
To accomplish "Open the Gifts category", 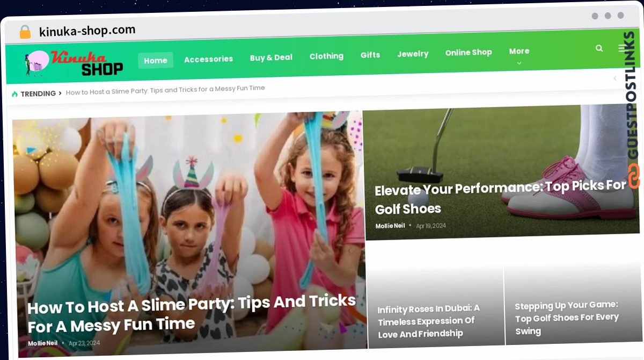I will point(370,55).
